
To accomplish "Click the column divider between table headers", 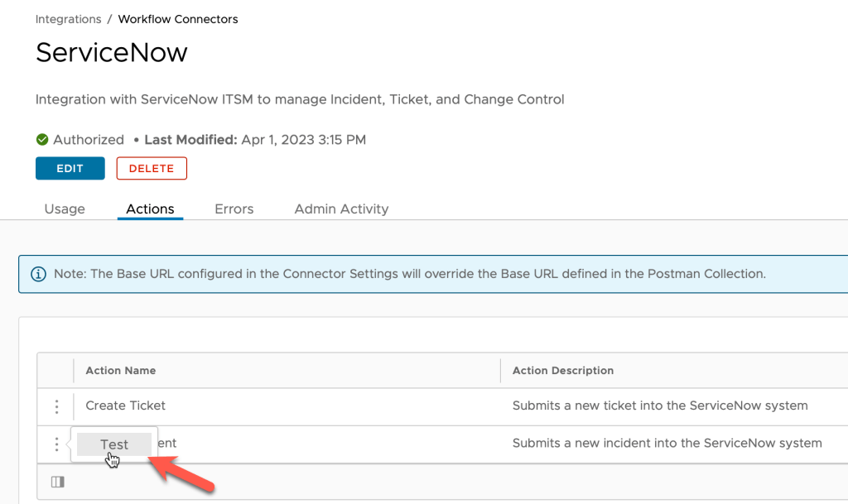I will tap(500, 370).
